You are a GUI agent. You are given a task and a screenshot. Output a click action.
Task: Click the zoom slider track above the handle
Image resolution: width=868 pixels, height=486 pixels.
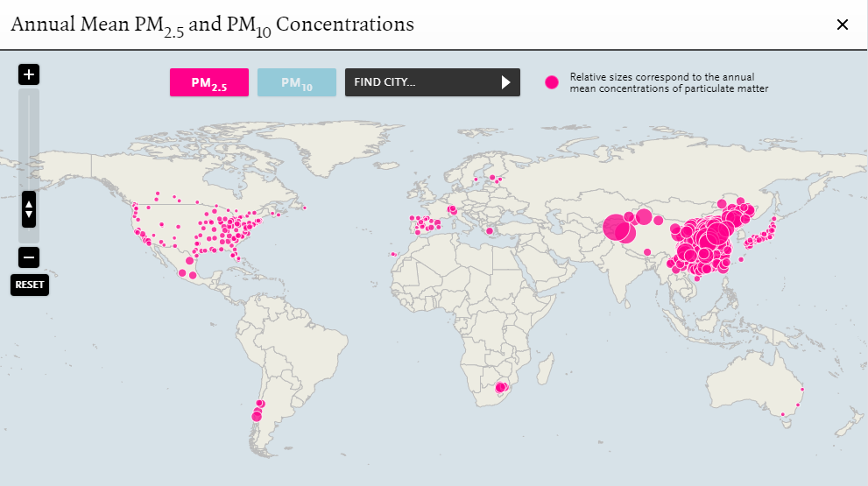pyautogui.click(x=29, y=139)
